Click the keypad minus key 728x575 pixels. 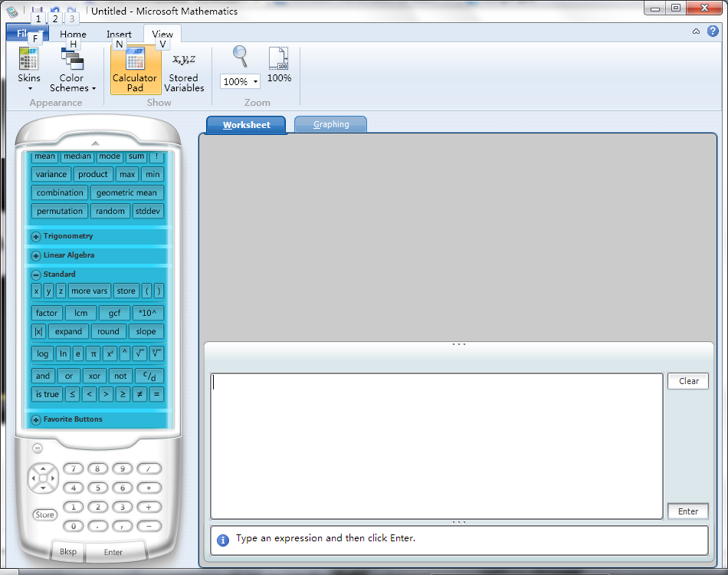(x=149, y=526)
